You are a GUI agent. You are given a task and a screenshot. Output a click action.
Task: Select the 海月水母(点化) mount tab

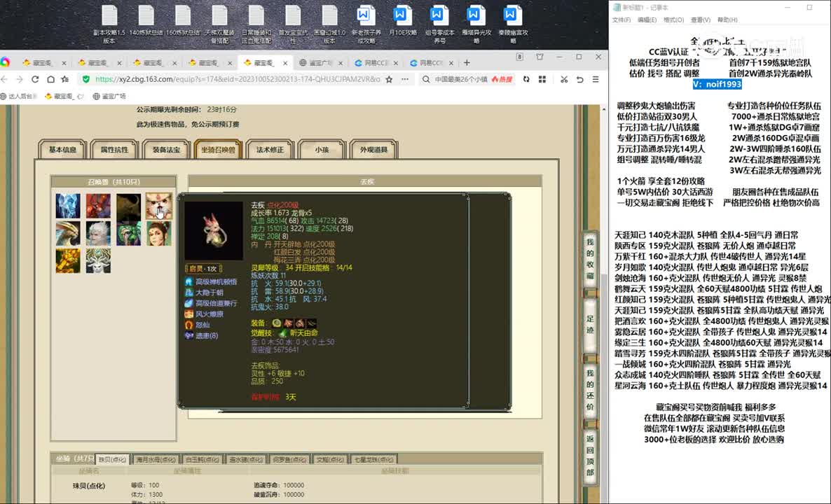pyautogui.click(x=156, y=459)
